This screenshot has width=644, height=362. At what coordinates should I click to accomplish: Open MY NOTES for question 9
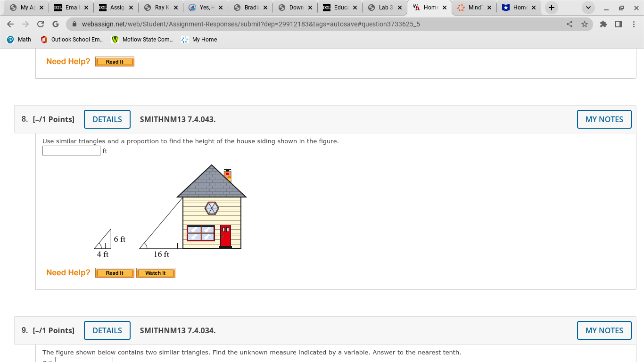[x=604, y=330]
